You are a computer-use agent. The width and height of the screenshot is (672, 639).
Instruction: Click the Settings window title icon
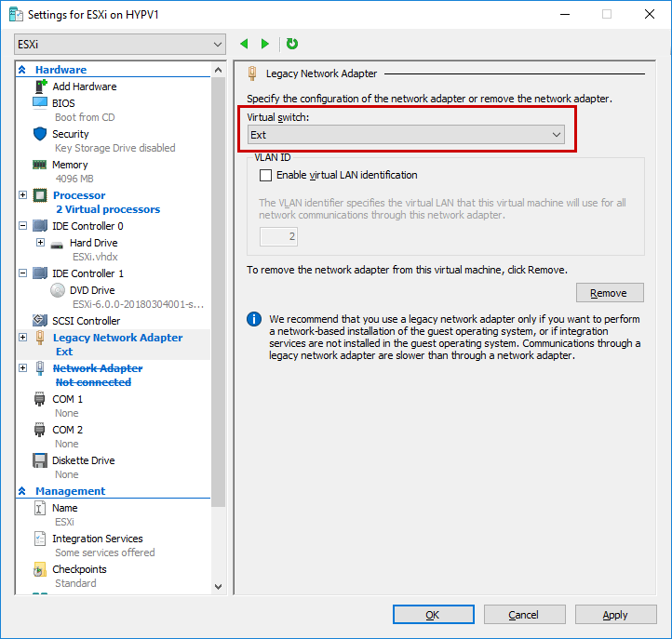(x=16, y=14)
